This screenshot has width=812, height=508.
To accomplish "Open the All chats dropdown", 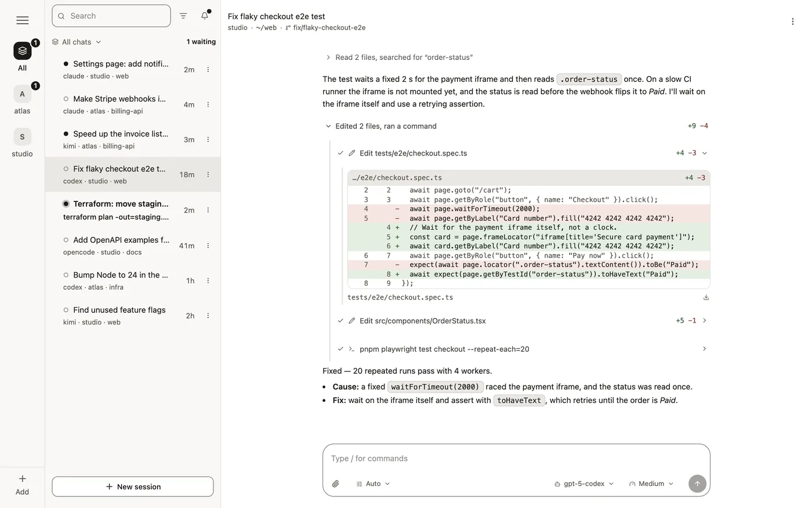I will pos(77,42).
